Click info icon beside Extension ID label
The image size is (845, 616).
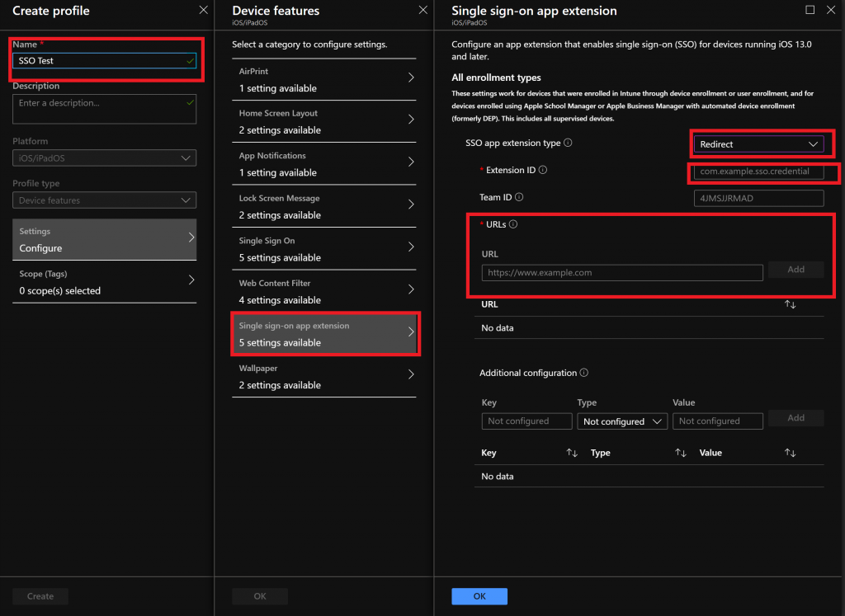click(543, 170)
